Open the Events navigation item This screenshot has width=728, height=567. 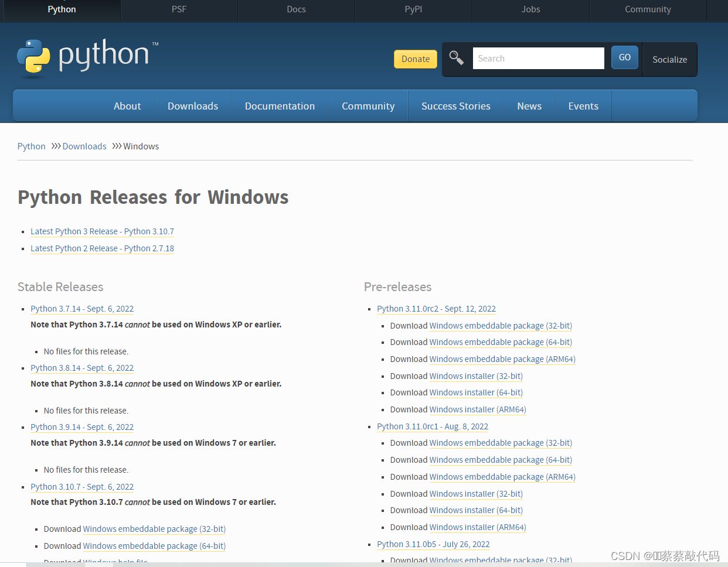click(x=583, y=106)
